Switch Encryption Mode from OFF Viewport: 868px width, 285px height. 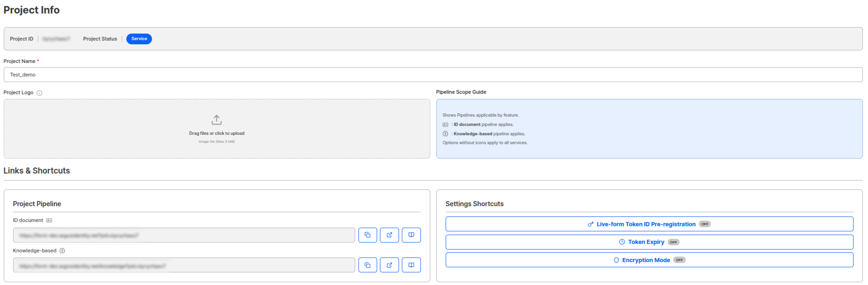click(679, 260)
